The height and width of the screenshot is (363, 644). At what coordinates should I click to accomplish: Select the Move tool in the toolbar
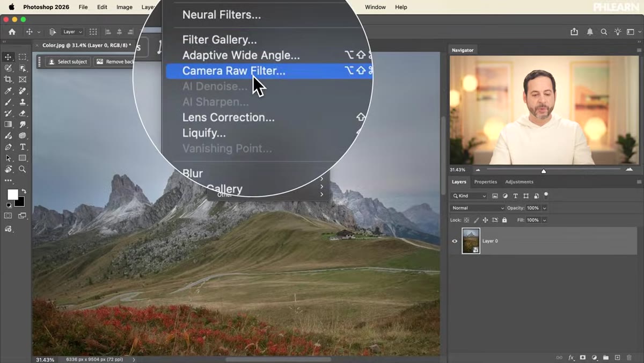pyautogui.click(x=8, y=57)
